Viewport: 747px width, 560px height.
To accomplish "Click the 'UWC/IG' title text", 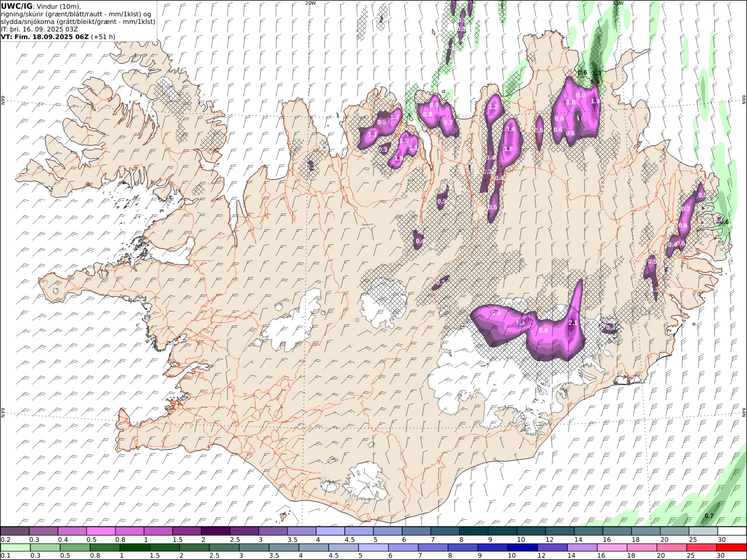I will [x=16, y=6].
